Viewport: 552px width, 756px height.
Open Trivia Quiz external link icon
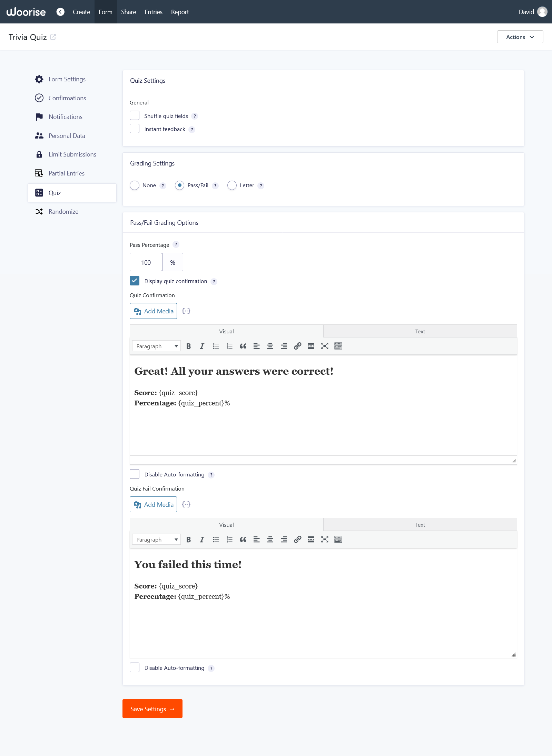53,37
